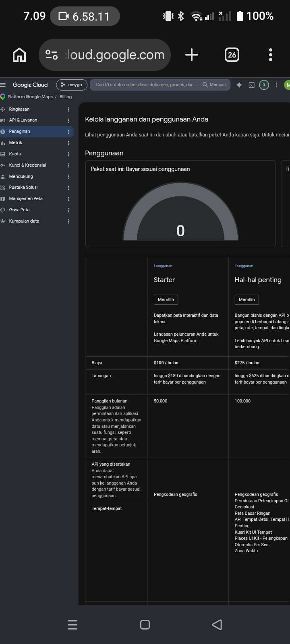This screenshot has height=644, width=290.
Task: Click the Google Cloud logo
Action: 30,85
